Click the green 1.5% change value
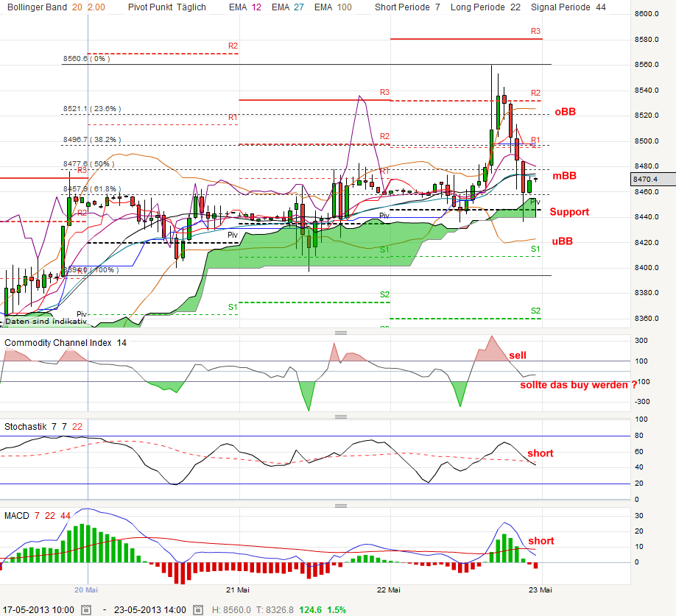Image resolution: width=676 pixels, height=616 pixels. coord(337,610)
